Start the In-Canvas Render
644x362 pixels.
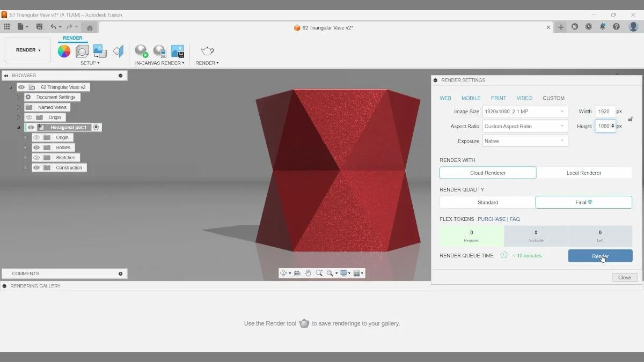click(x=141, y=52)
